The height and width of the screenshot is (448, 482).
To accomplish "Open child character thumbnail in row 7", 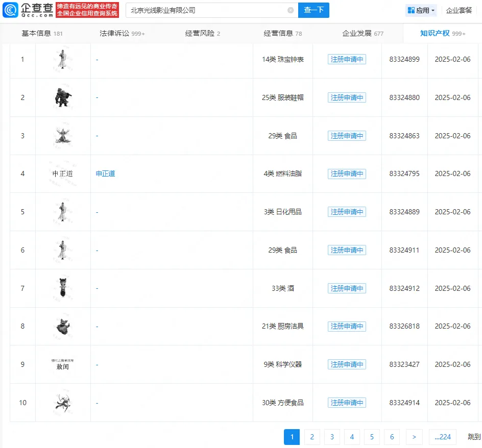I will (x=63, y=288).
